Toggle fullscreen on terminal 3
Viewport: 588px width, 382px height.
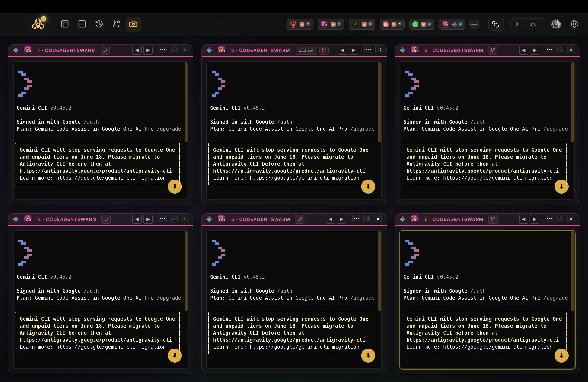click(x=560, y=50)
